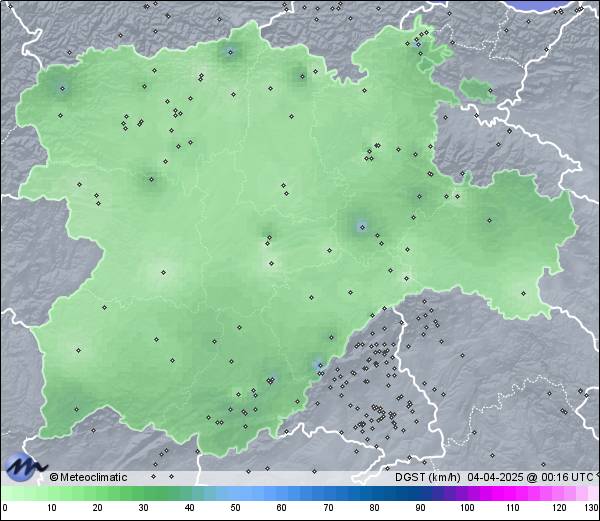The height and width of the screenshot is (521, 600).
Task: Click the scale value 20
Action: [97, 508]
